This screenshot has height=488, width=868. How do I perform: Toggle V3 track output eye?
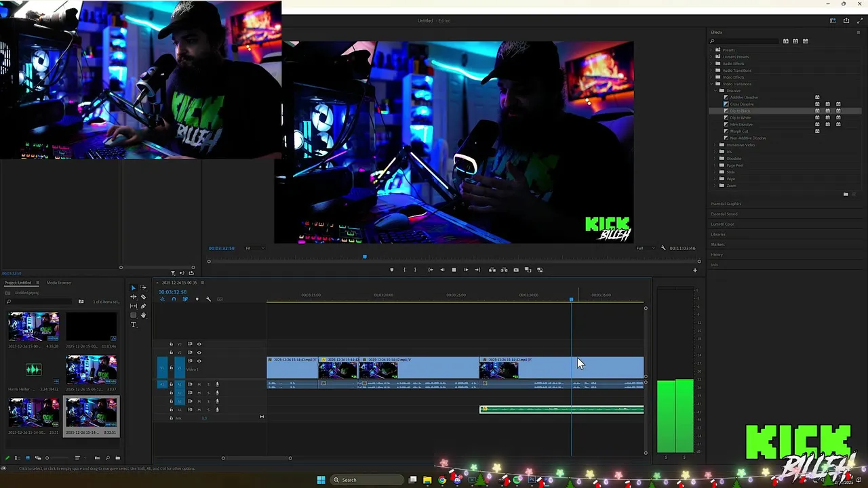point(199,344)
